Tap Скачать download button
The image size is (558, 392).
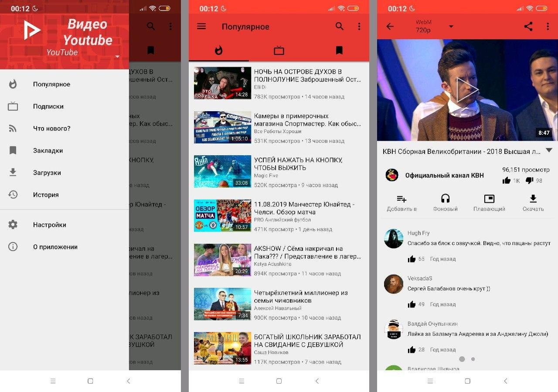(533, 203)
